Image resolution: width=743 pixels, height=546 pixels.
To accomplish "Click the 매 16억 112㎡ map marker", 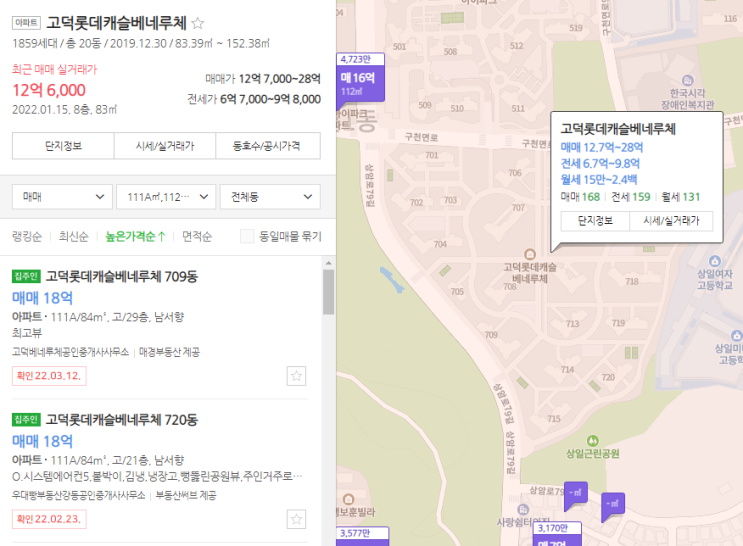I will tap(361, 79).
